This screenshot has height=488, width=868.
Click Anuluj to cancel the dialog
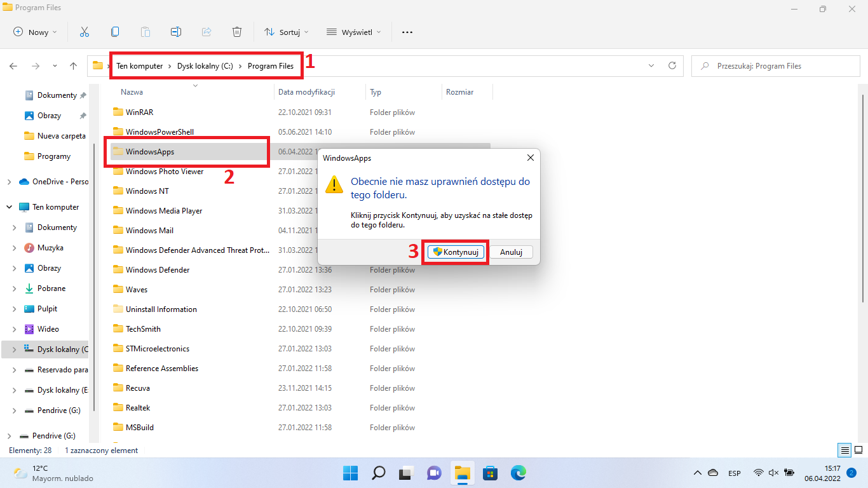511,252
